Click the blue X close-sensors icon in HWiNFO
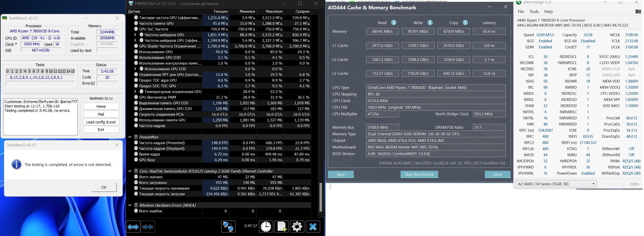The height and width of the screenshot is (236, 644). click(x=313, y=227)
